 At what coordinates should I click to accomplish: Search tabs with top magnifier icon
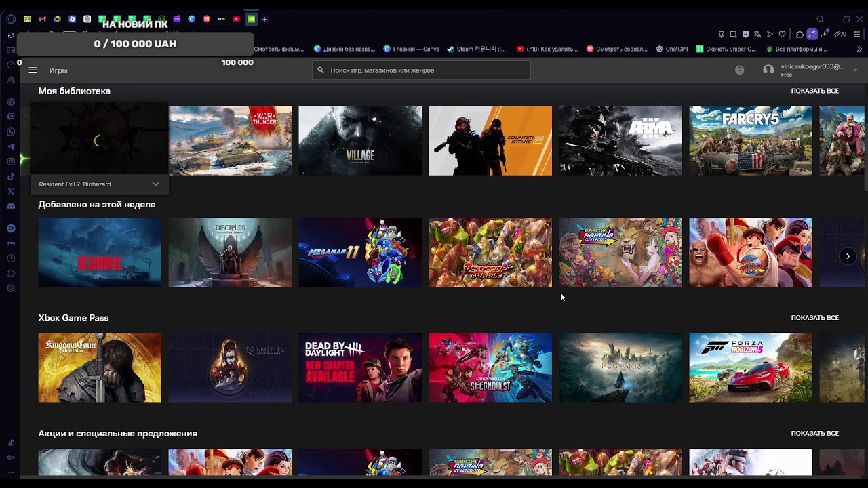[820, 19]
